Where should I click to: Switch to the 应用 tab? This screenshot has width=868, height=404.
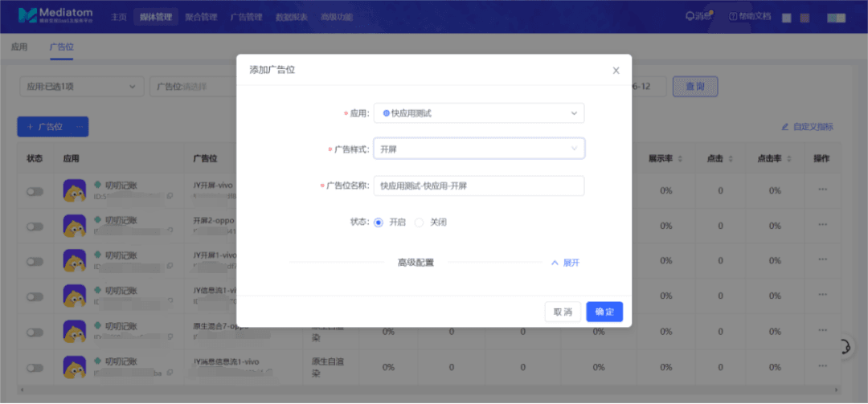[19, 47]
